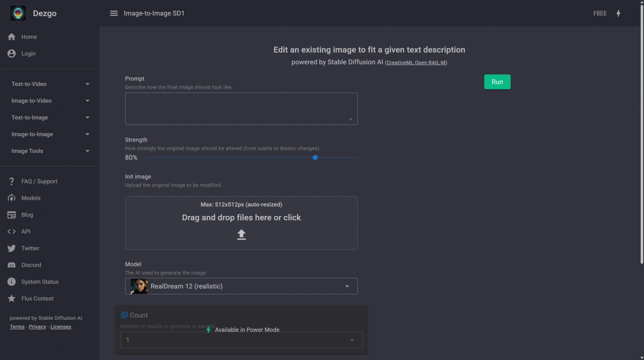
Task: Click inside the Prompt text area
Action: (241, 109)
